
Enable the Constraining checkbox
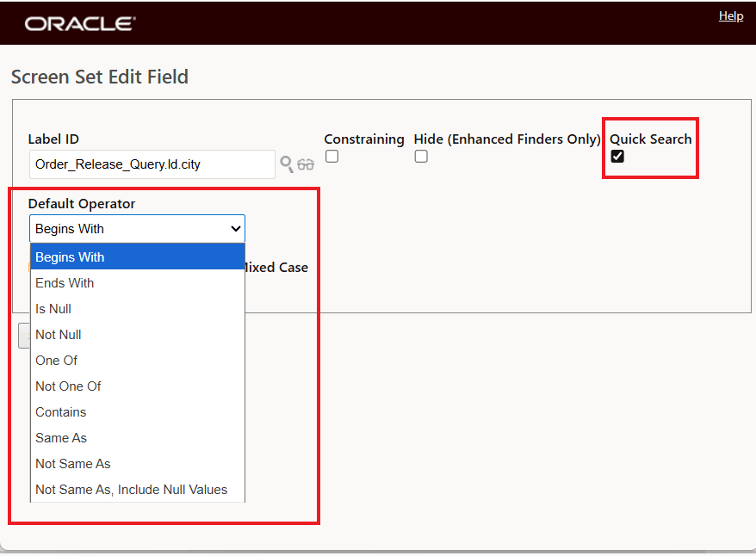click(x=332, y=156)
